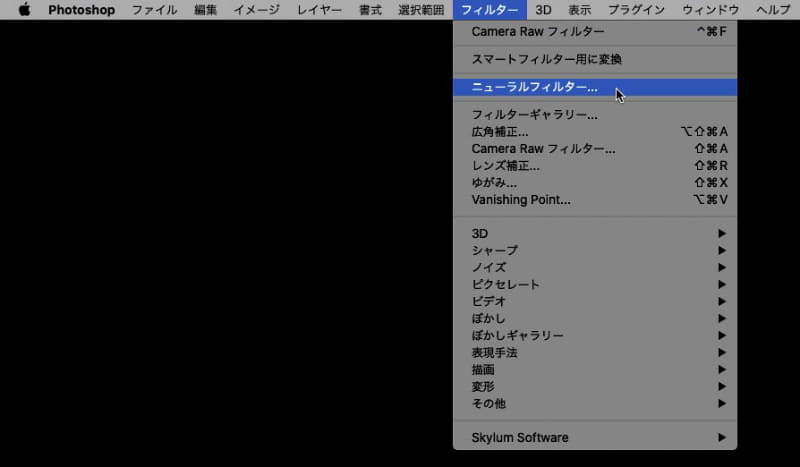The height and width of the screenshot is (467, 800).
Task: Open the ゆがみ... filter
Action: tap(595, 183)
